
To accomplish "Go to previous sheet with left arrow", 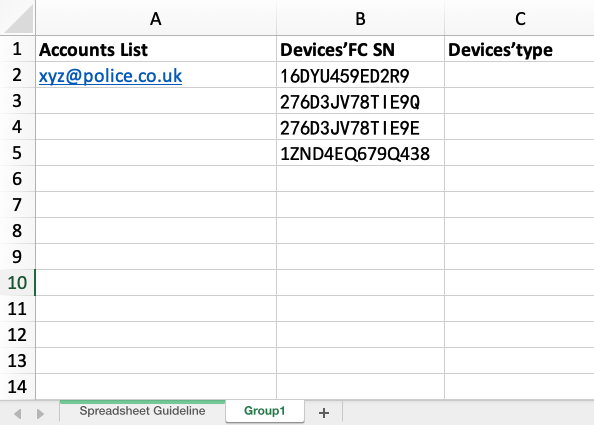I will point(17,414).
